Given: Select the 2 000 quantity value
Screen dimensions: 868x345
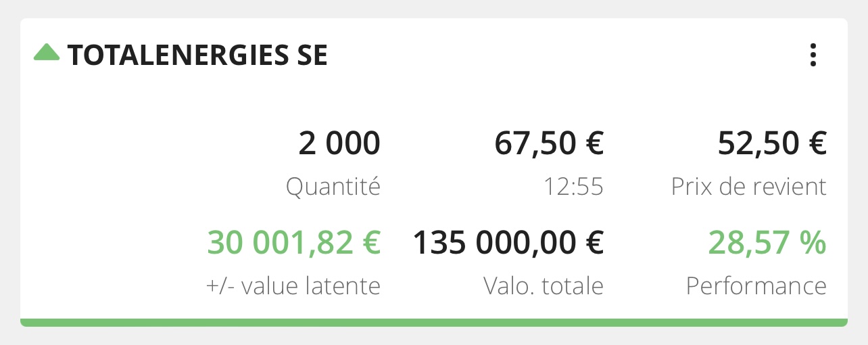Looking at the screenshot, I should [x=339, y=143].
